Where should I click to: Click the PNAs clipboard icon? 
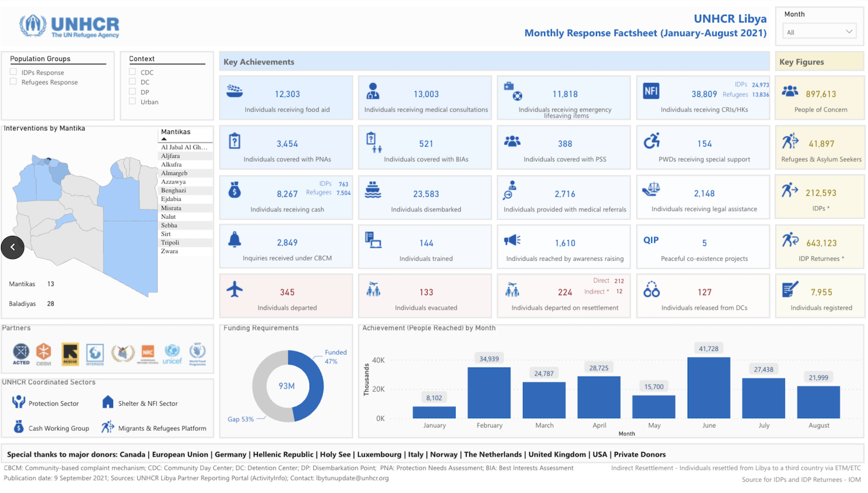[234, 141]
